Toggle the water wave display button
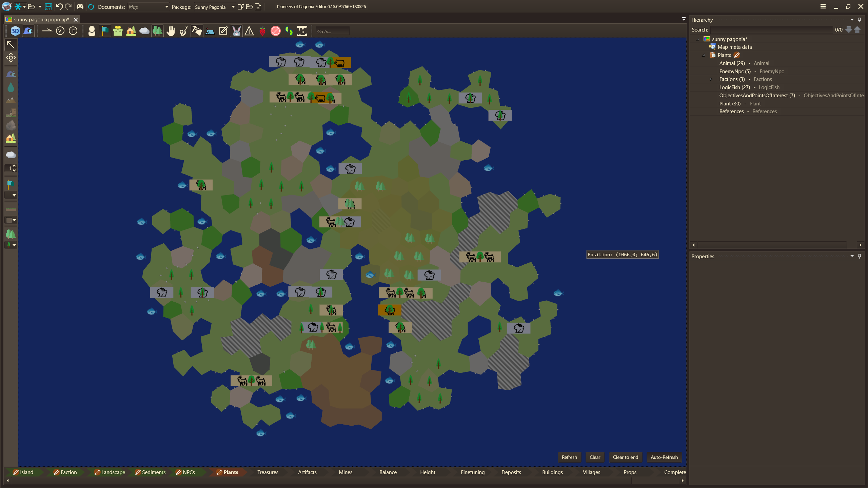868x488 pixels. coord(28,31)
